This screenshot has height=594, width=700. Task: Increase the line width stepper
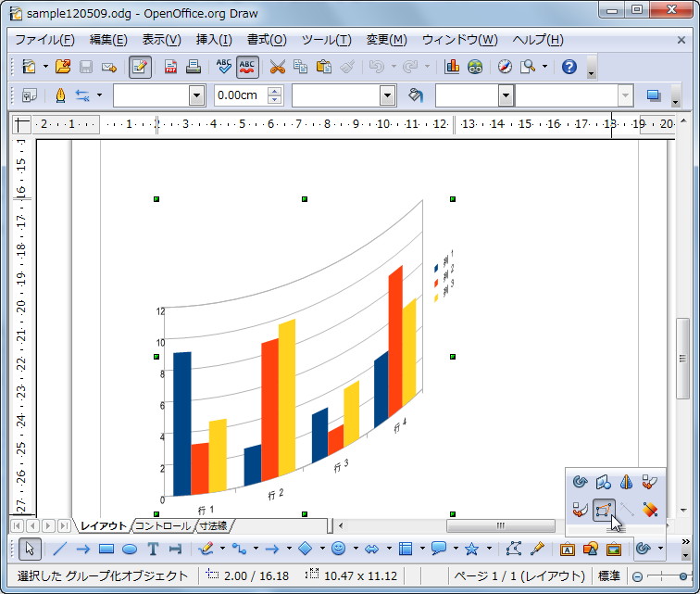click(275, 90)
